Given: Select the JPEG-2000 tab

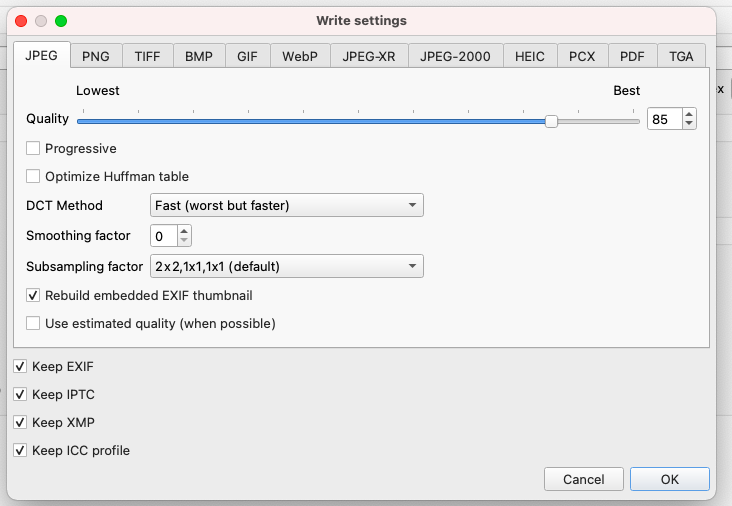Looking at the screenshot, I should pos(455,56).
